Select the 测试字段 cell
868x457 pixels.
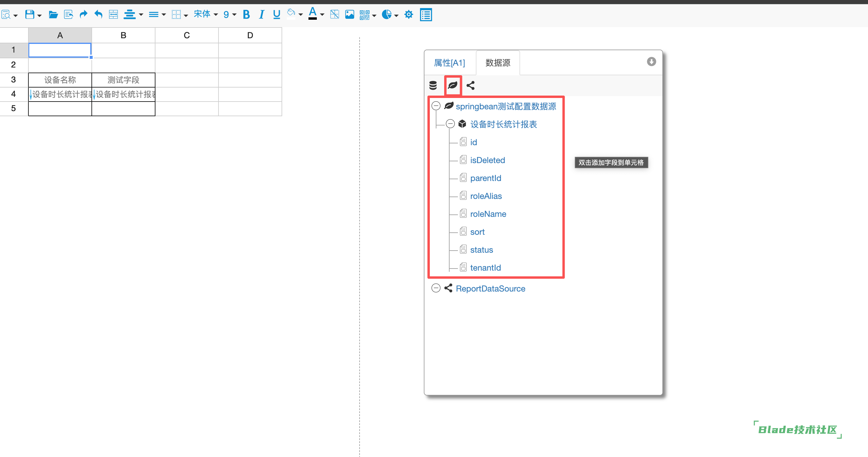tap(123, 80)
